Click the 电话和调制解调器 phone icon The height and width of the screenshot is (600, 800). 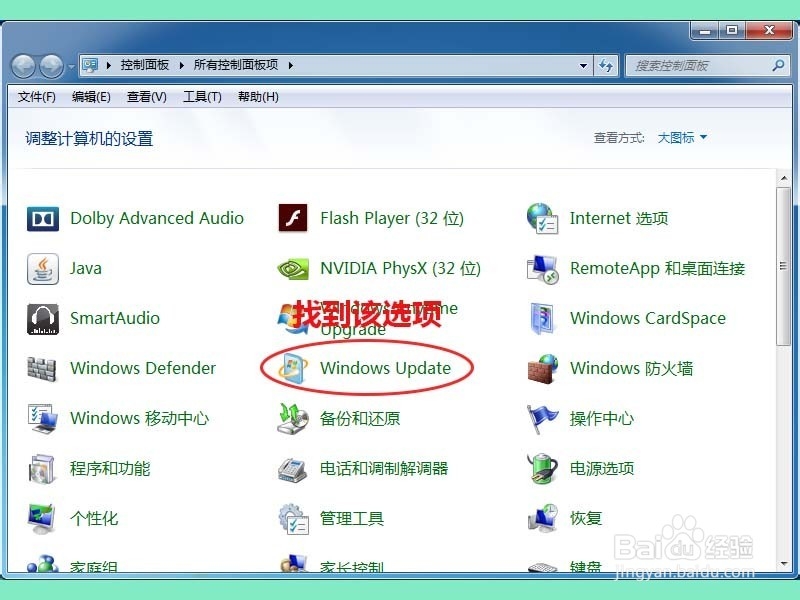[x=293, y=469]
